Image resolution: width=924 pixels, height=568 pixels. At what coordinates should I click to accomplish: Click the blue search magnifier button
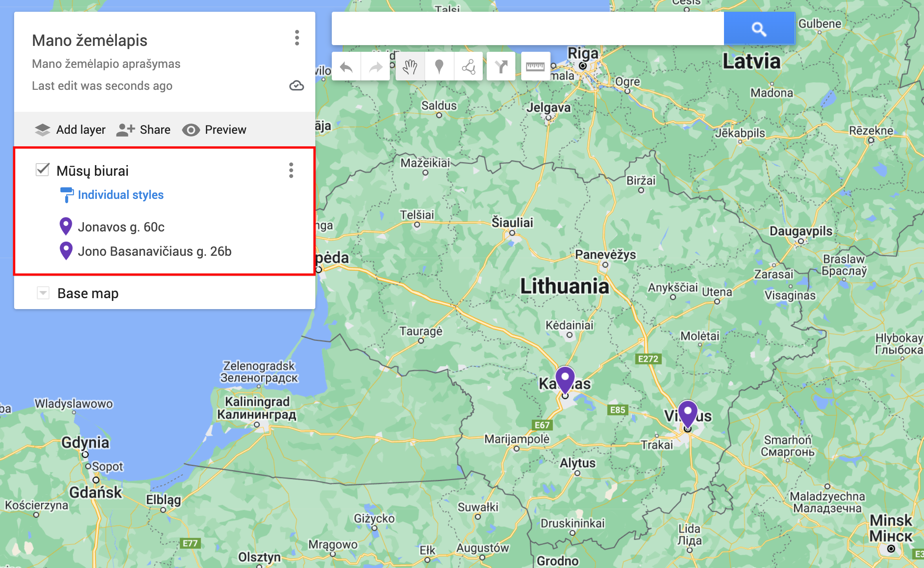point(759,29)
